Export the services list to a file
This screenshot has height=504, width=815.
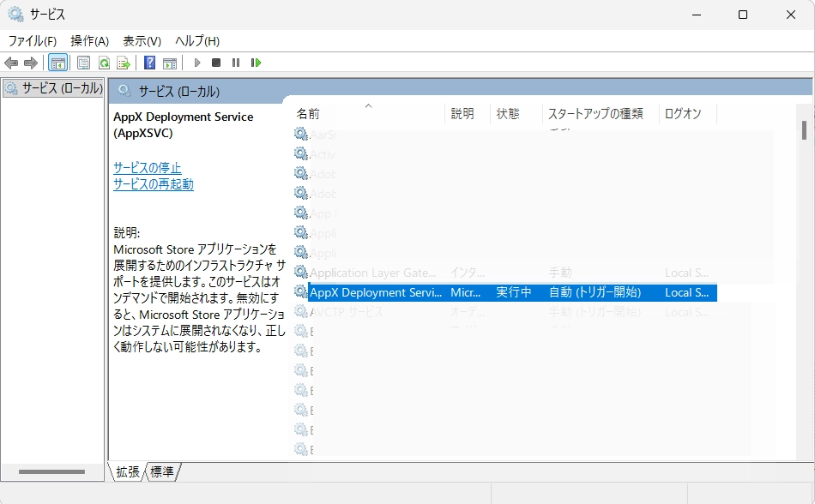(124, 62)
